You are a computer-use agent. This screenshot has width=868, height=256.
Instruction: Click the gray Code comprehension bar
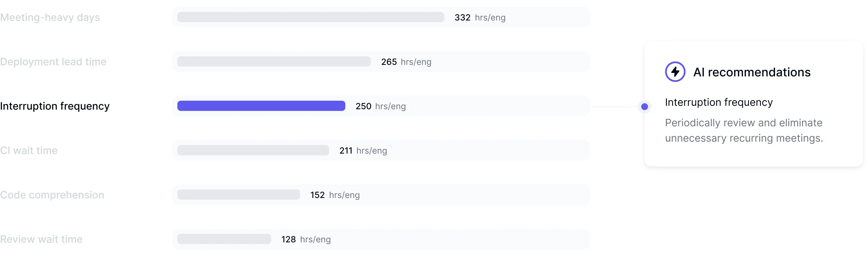[x=238, y=195]
